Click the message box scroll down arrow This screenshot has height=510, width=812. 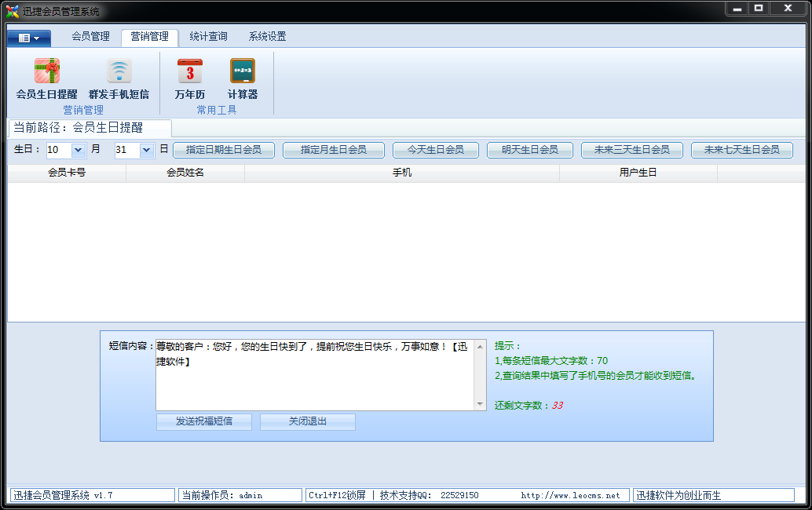click(x=480, y=404)
